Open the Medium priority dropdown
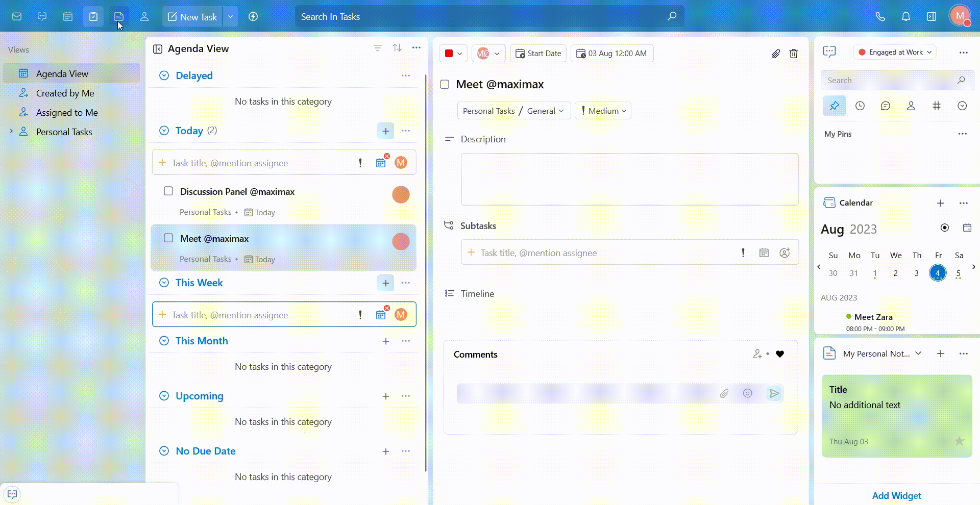Screen dimensions: 980x505 [x=603, y=111]
